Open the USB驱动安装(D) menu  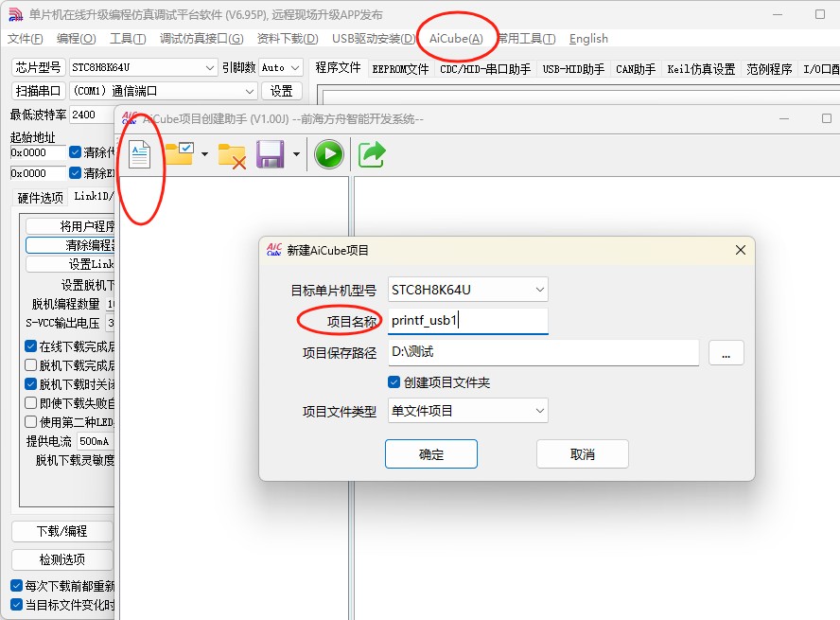(374, 39)
